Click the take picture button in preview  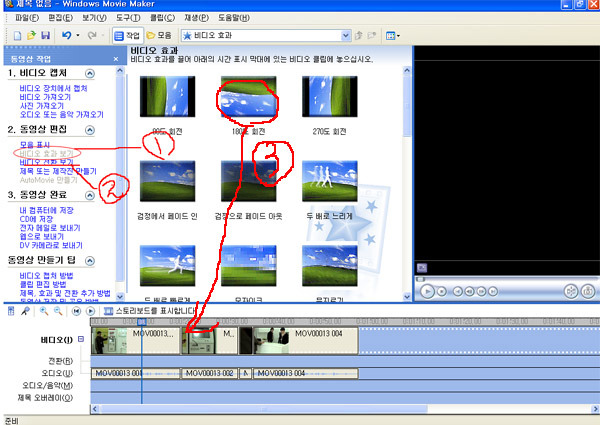coord(588,291)
